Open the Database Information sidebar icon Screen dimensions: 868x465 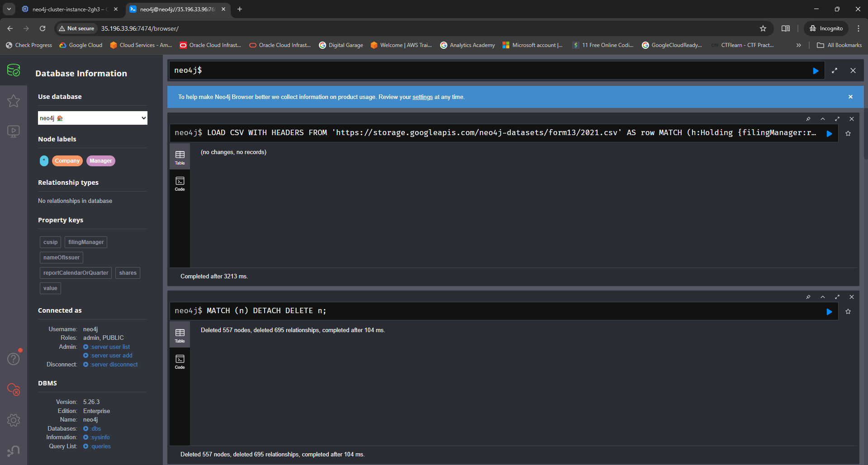click(x=14, y=70)
